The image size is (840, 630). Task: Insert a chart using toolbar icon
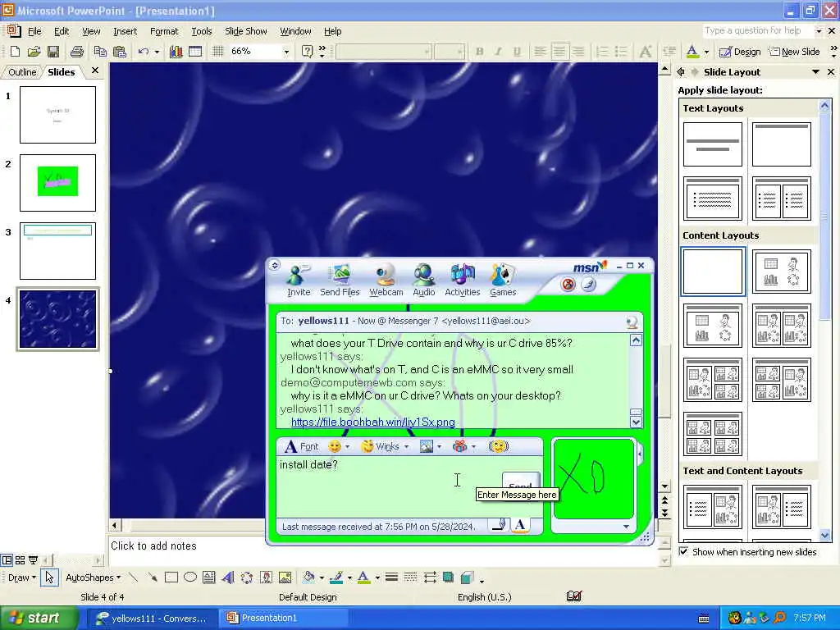[x=176, y=52]
